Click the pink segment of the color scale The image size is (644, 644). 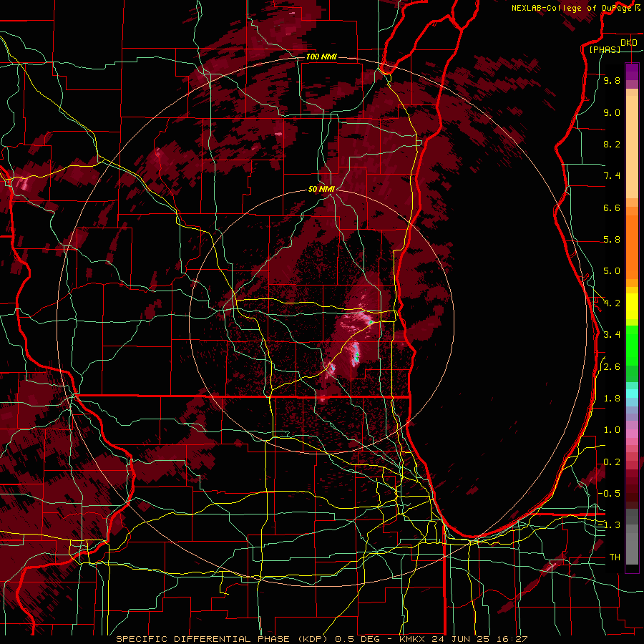(632, 434)
